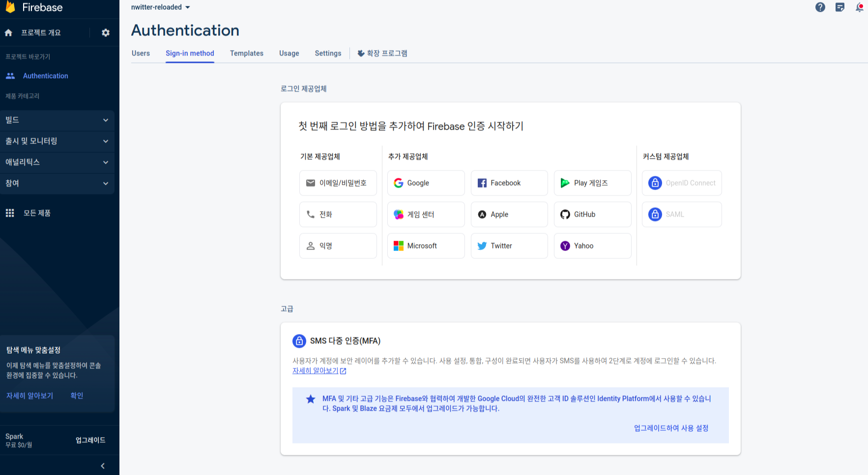Open 프로젝트 개요 link
868x475 pixels.
[x=41, y=32]
